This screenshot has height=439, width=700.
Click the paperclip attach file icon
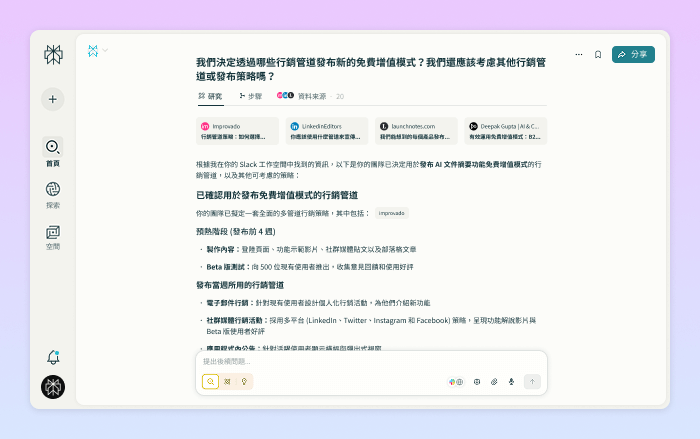(494, 381)
